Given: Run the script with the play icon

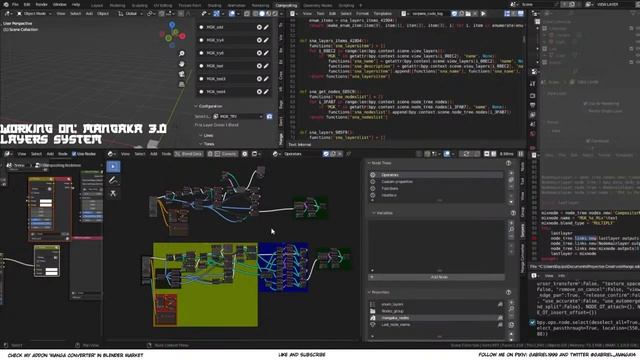Looking at the screenshot, I should (483, 13).
